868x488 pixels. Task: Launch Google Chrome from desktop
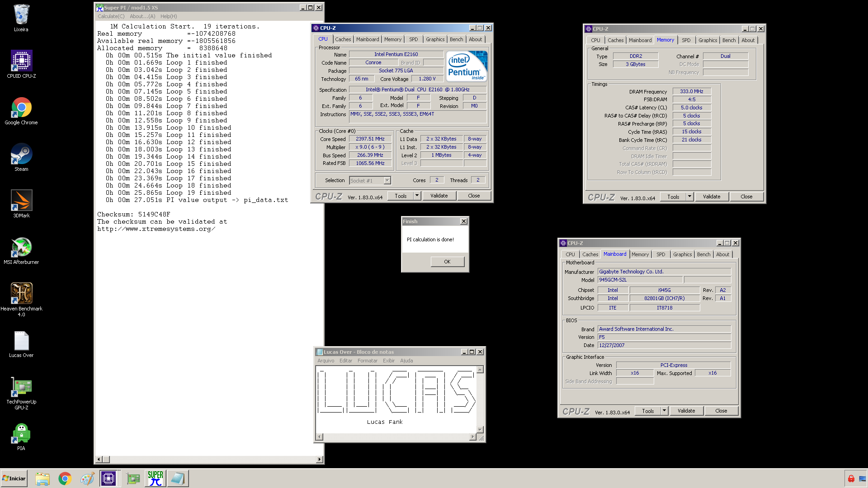click(21, 111)
